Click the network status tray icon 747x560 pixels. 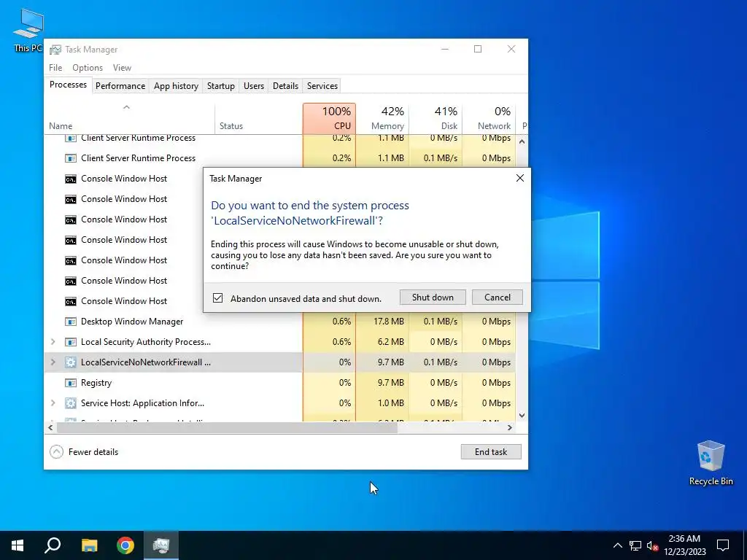click(x=635, y=545)
